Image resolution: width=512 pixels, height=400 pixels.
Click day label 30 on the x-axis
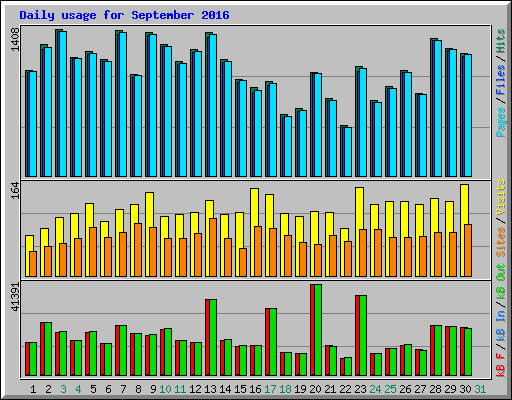point(465,389)
